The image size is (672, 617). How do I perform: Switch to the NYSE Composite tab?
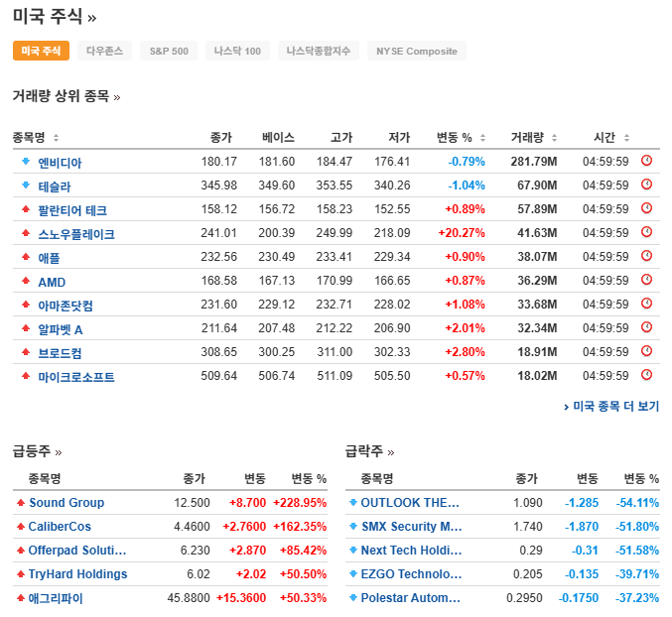(417, 51)
